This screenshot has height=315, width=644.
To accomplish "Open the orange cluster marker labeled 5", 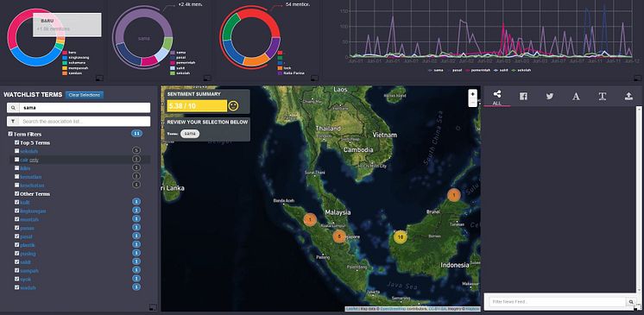I will click(x=339, y=236).
